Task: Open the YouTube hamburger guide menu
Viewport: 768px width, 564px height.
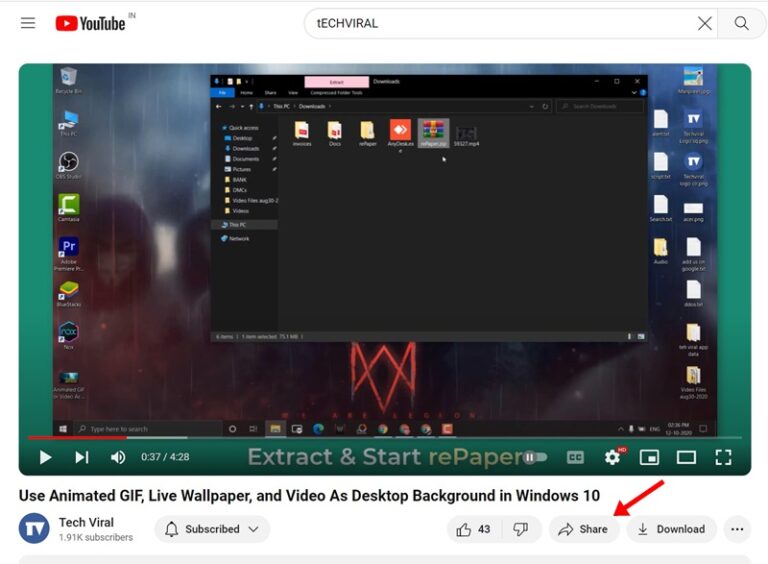Action: click(x=28, y=23)
